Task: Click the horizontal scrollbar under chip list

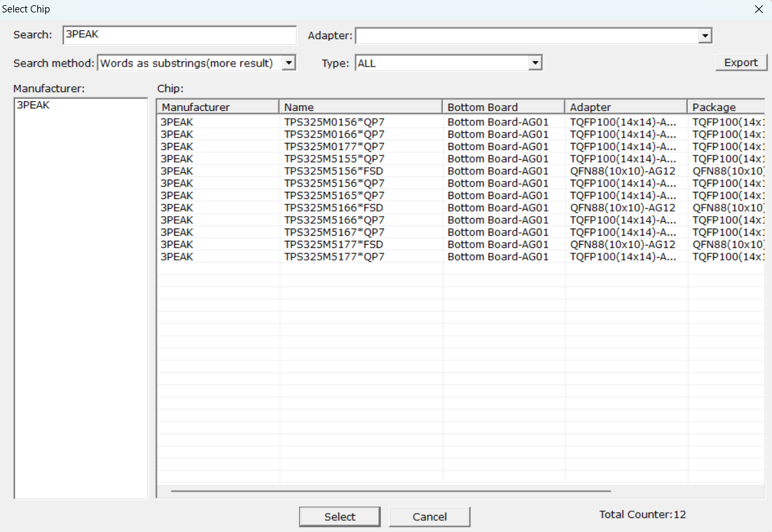Action: [391, 491]
